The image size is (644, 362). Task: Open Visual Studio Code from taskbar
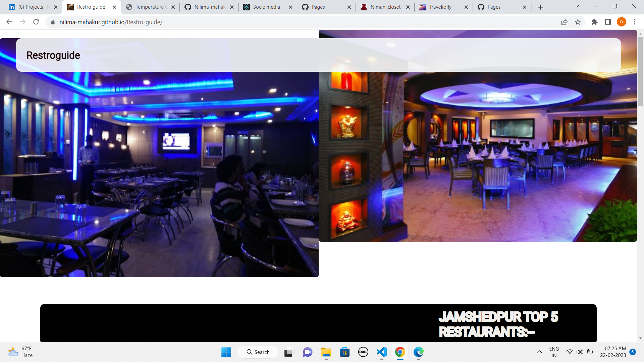pyautogui.click(x=381, y=352)
